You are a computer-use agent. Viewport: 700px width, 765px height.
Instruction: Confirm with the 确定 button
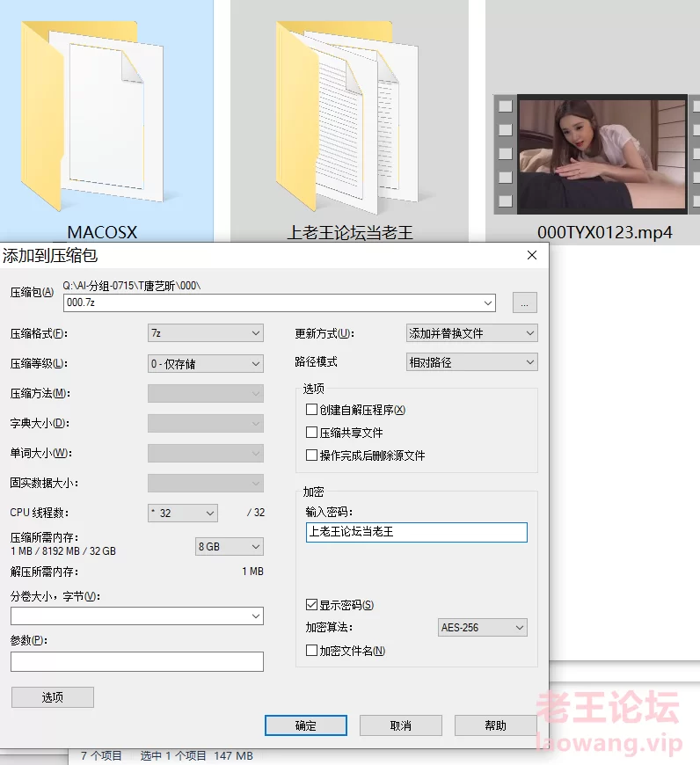point(306,725)
